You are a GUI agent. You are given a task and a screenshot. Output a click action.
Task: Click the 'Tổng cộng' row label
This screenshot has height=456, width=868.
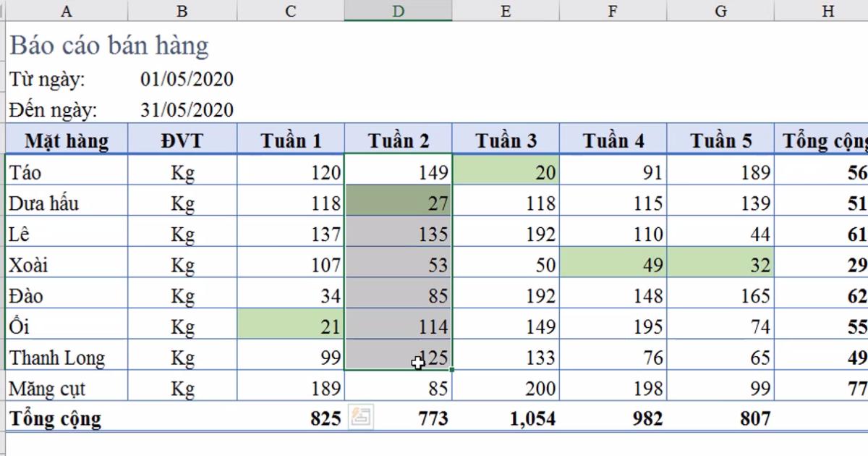pyautogui.click(x=55, y=418)
